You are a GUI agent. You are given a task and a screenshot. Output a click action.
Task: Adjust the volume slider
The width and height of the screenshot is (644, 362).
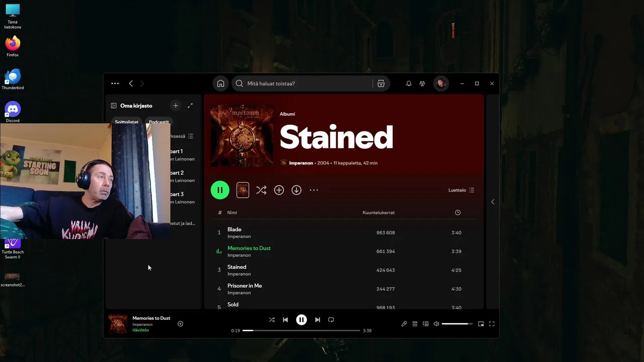coord(457,324)
